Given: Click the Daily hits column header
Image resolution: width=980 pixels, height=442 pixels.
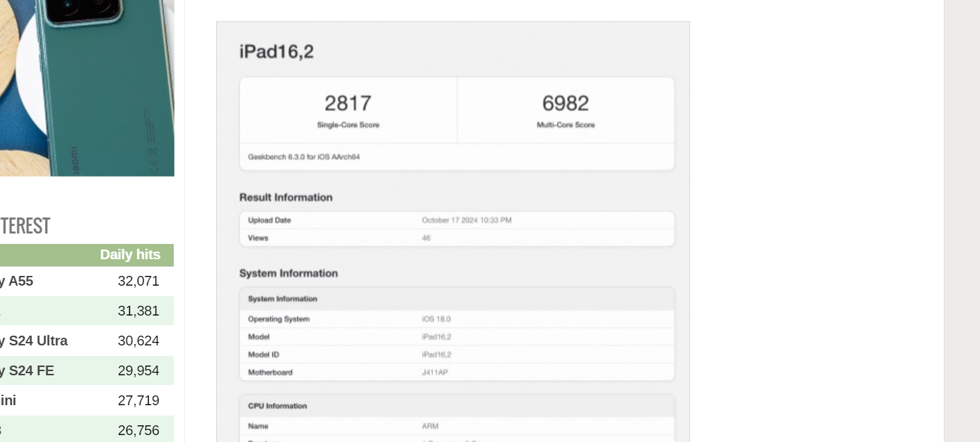Looking at the screenshot, I should (x=130, y=255).
